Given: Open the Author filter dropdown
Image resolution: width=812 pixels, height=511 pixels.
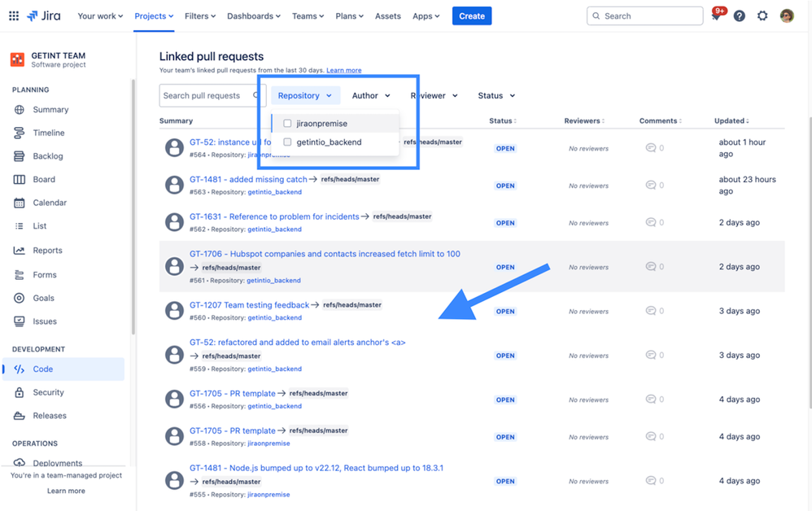Looking at the screenshot, I should (x=371, y=96).
